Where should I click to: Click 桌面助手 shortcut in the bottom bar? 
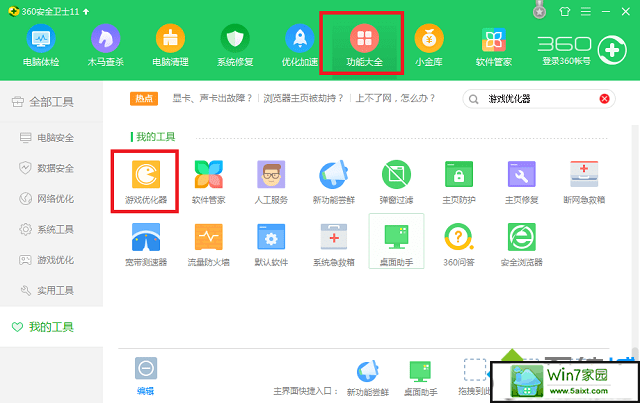click(420, 378)
